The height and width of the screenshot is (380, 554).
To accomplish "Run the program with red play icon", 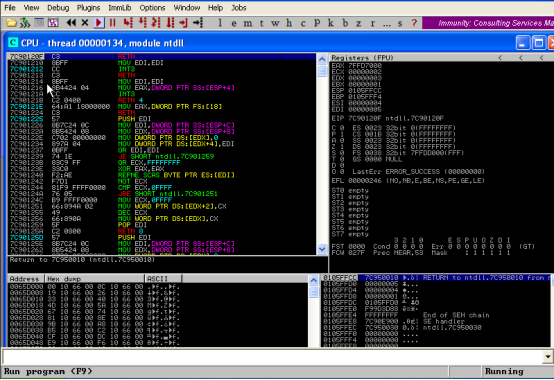I will pyautogui.click(x=99, y=23).
